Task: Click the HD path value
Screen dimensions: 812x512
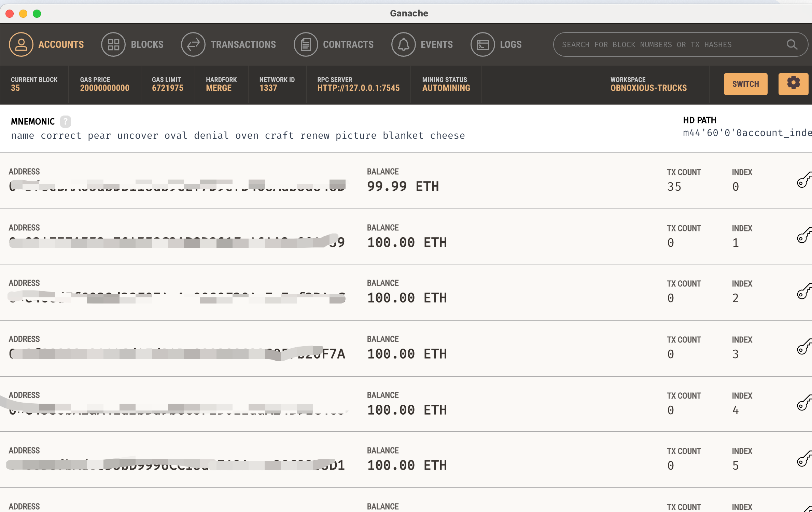Action: pos(747,133)
